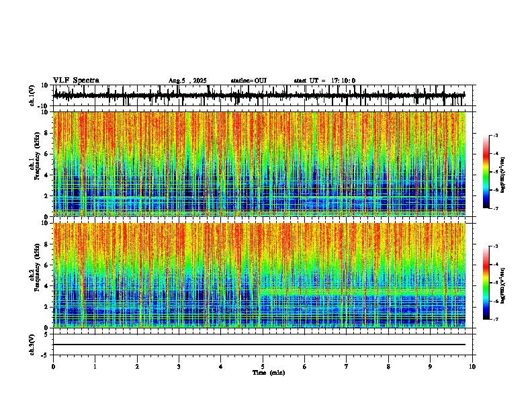Screen dimensions: 532x411
Task: Click the "4" kHz tick on ch.2 spectrogram
Action: point(47,286)
